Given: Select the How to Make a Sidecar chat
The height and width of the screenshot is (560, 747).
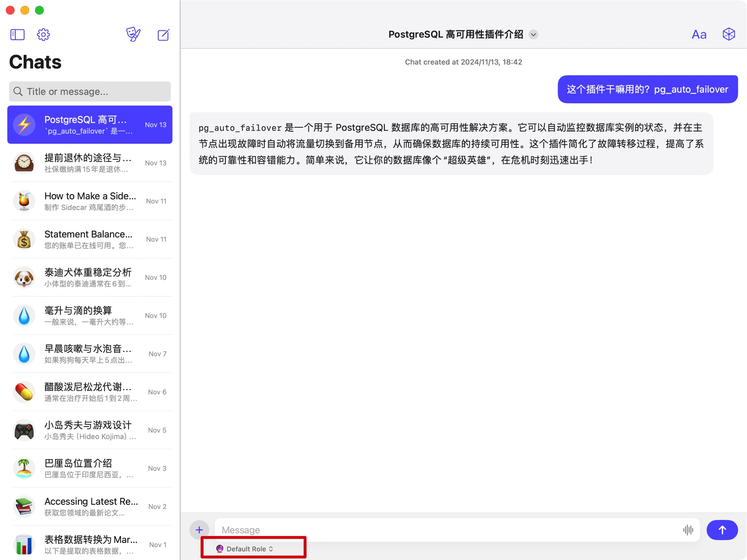Looking at the screenshot, I should [90, 201].
